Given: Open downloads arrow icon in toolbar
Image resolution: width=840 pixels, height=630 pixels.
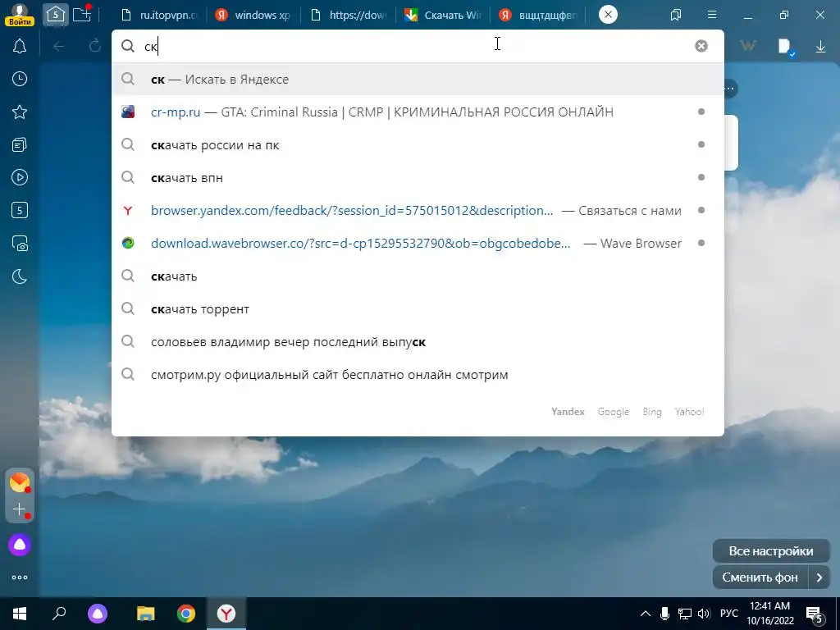Looking at the screenshot, I should 820,47.
